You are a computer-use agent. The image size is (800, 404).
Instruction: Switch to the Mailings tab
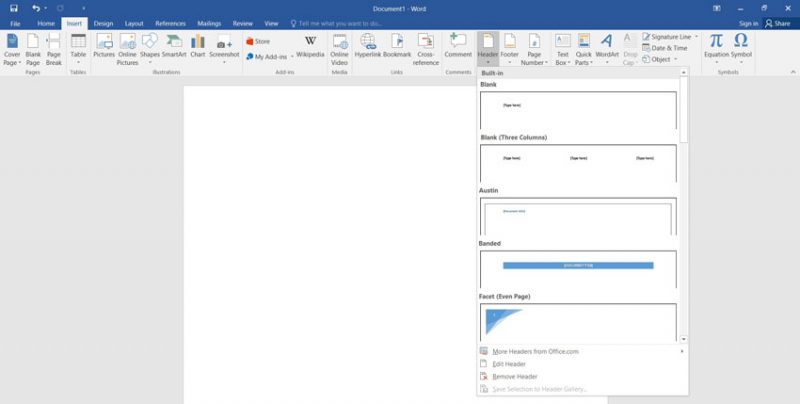209,23
